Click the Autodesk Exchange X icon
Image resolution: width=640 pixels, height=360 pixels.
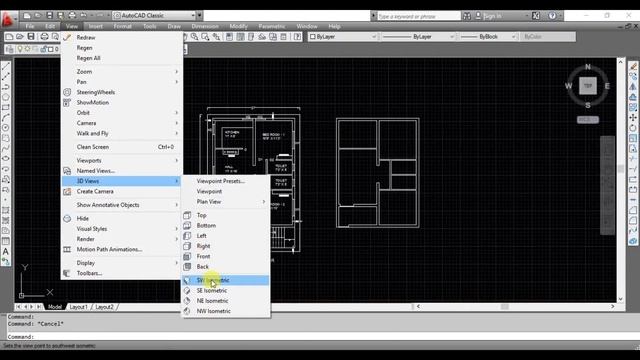click(x=536, y=16)
